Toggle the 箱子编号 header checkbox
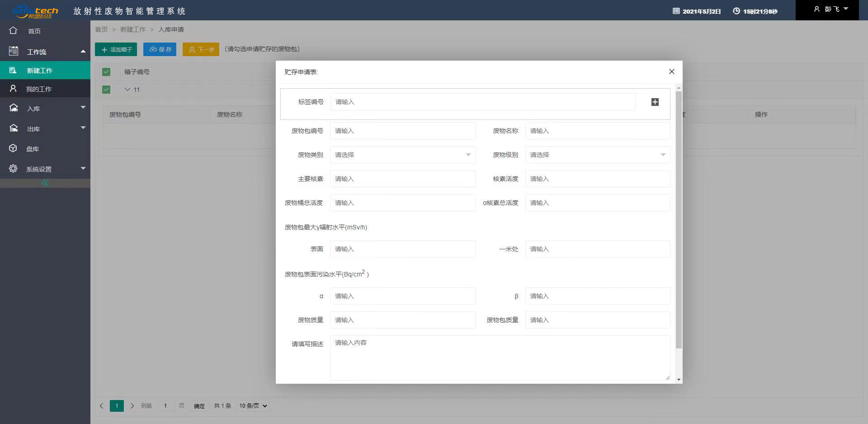Image resolution: width=868 pixels, height=424 pixels. [x=106, y=72]
